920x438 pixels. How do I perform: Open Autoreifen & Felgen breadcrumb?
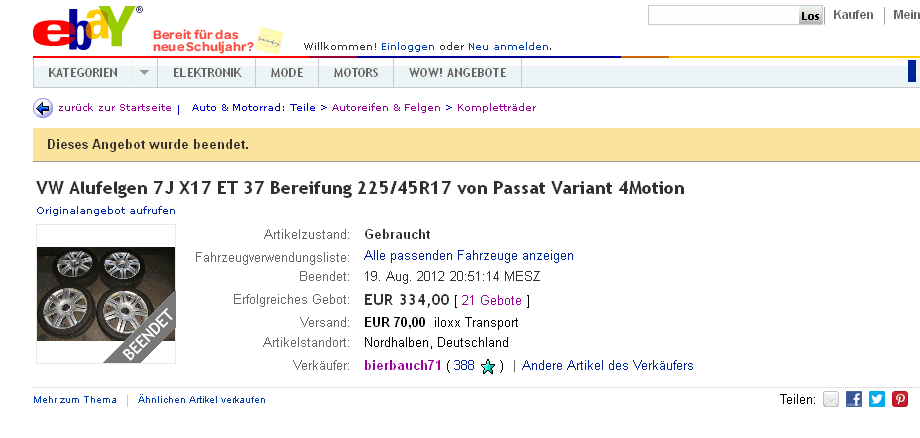[x=386, y=108]
